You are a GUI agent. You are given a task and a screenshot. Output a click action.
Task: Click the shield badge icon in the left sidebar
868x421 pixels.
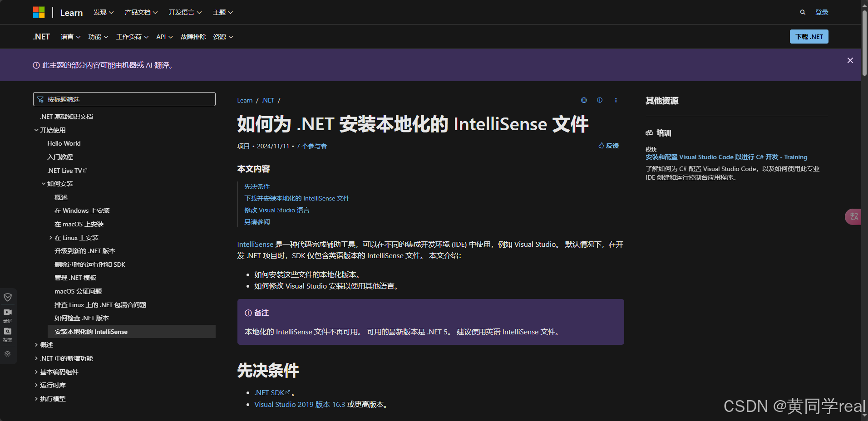(8, 297)
